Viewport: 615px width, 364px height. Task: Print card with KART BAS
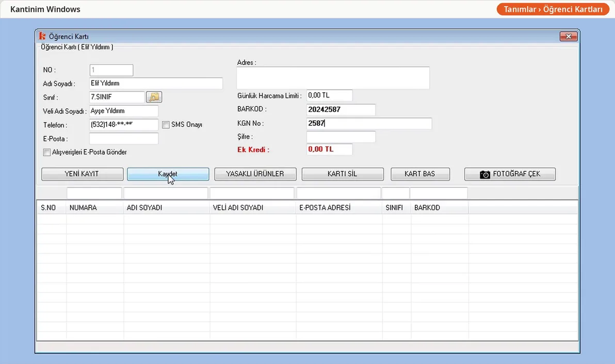pyautogui.click(x=420, y=174)
